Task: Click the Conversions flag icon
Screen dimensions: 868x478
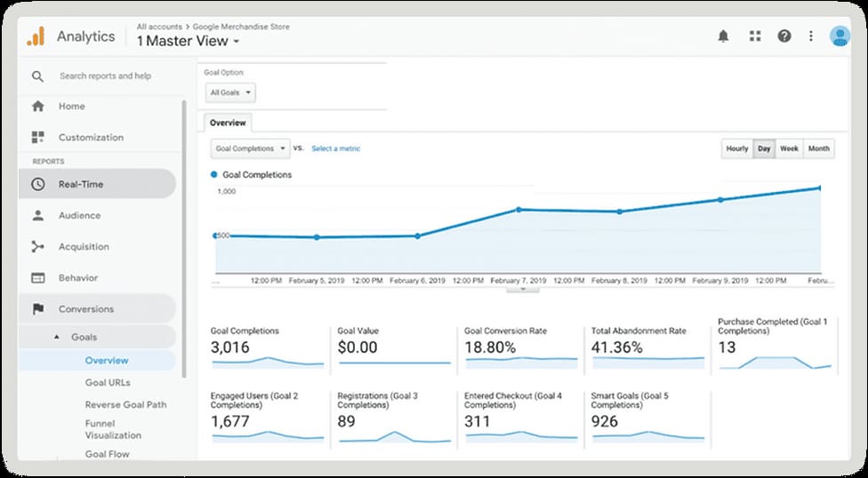Action: click(x=37, y=309)
